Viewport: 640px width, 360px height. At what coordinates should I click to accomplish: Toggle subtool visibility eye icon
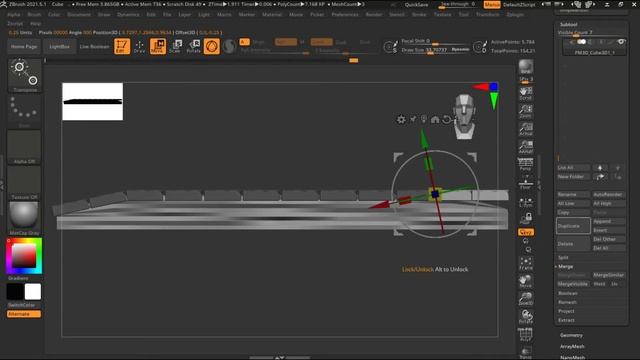point(621,42)
